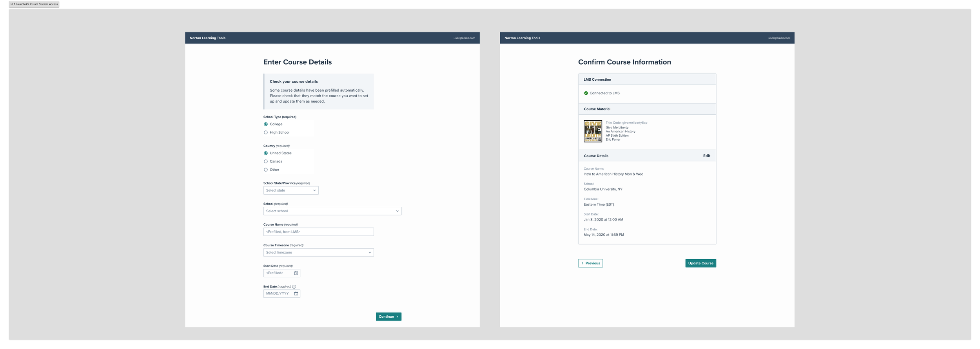Click Norton Learning Tools on Confirm Course Information page
This screenshot has width=980, height=349.
(522, 38)
